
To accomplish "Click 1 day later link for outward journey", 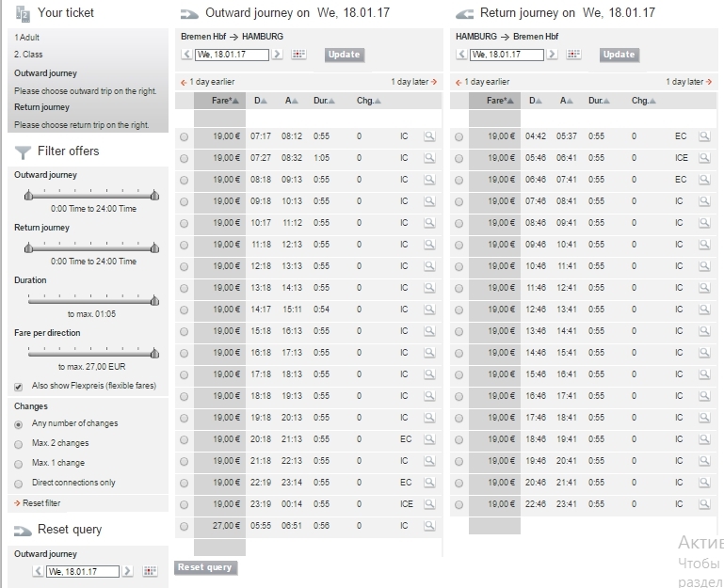I will 413,82.
